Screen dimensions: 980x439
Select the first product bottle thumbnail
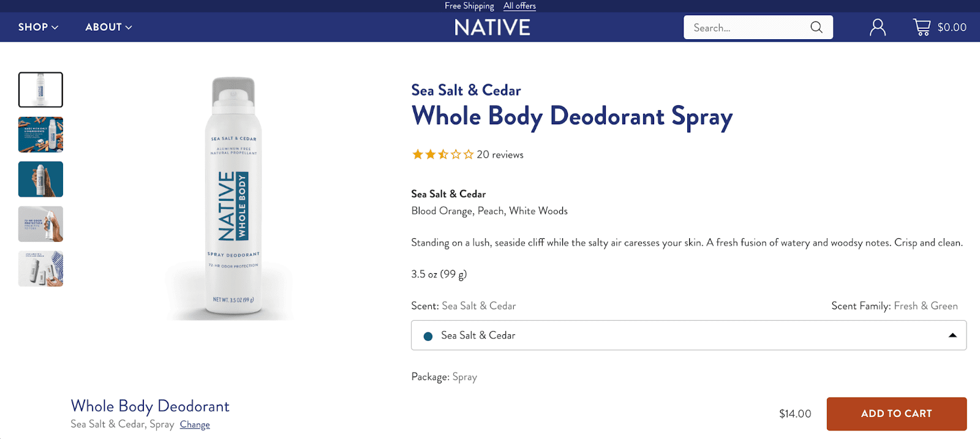pos(40,90)
